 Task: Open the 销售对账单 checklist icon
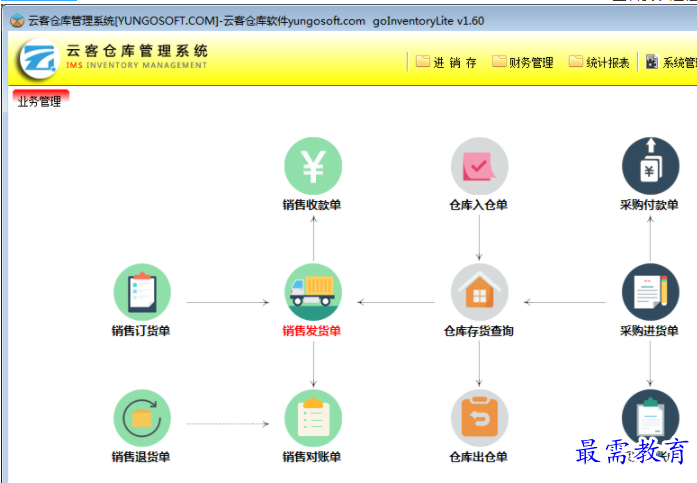[313, 418]
